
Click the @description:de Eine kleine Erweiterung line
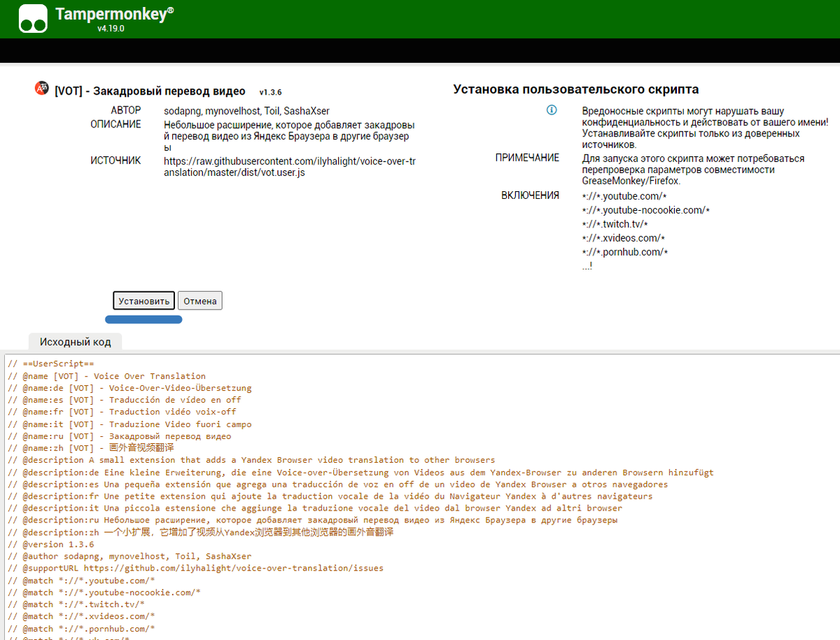(x=360, y=473)
